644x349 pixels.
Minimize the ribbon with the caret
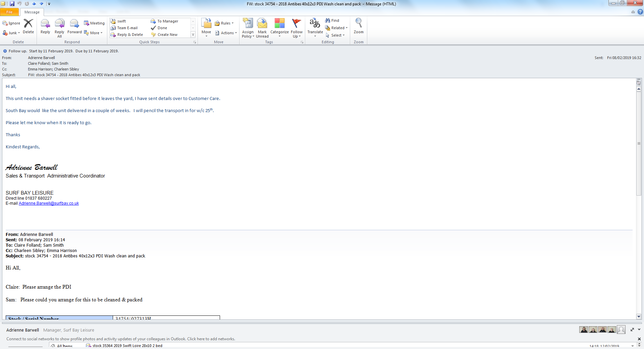(x=633, y=12)
